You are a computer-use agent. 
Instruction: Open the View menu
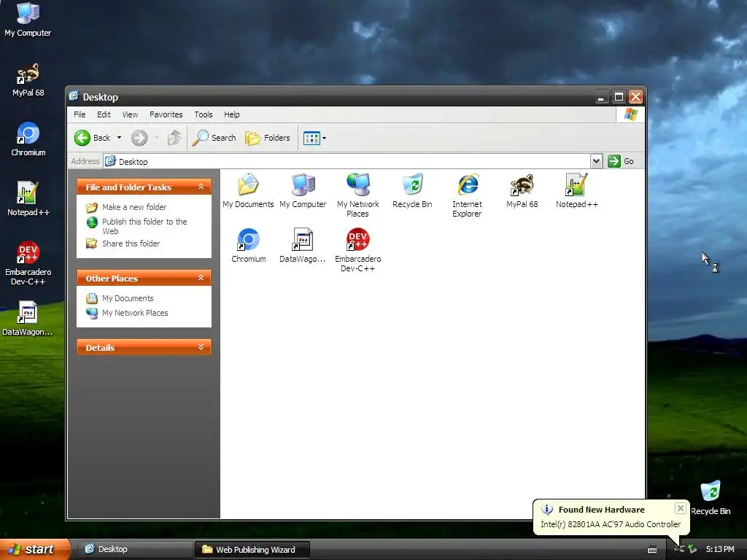pos(130,114)
